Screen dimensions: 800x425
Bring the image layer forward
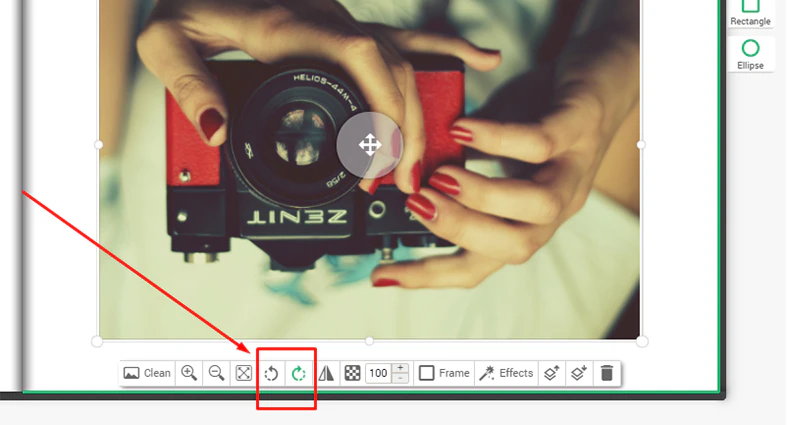pyautogui.click(x=552, y=373)
